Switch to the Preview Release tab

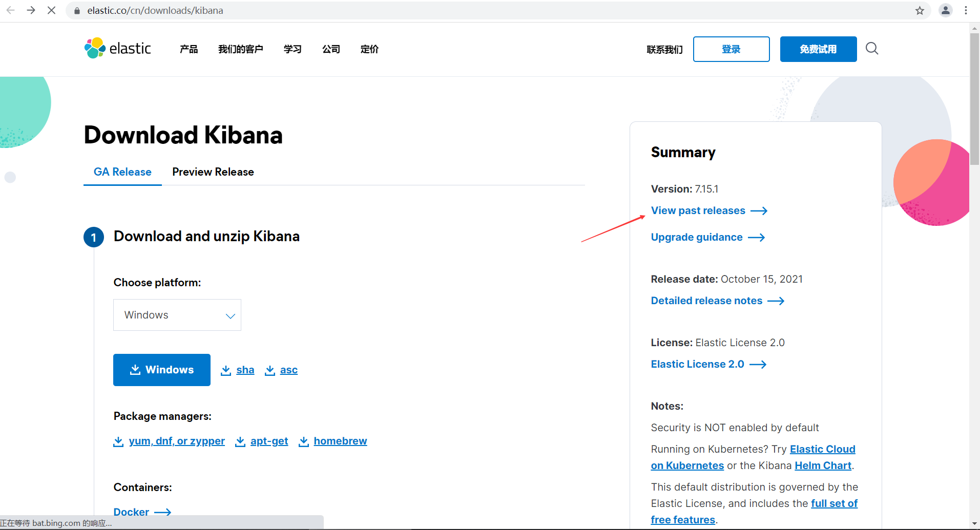213,172
